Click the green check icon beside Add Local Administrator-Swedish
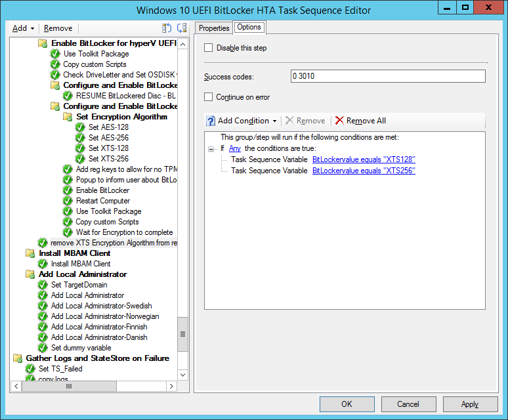The image size is (508, 420). tap(43, 306)
